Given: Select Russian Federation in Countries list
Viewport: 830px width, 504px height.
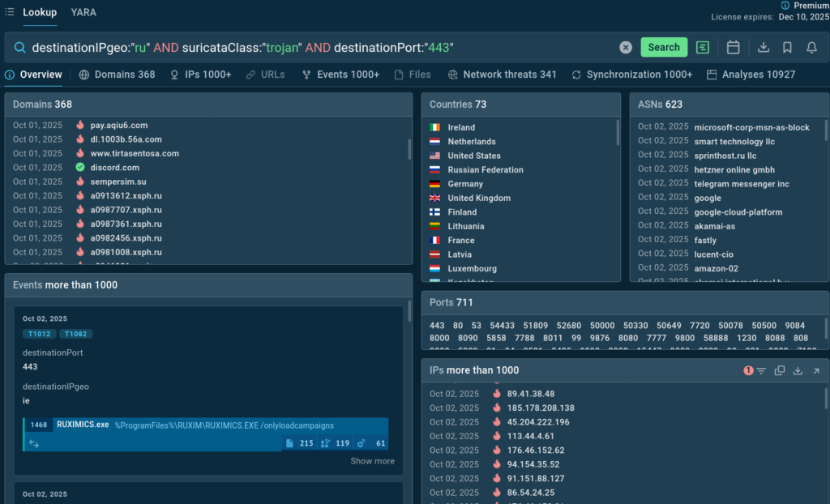Looking at the screenshot, I should coord(485,170).
